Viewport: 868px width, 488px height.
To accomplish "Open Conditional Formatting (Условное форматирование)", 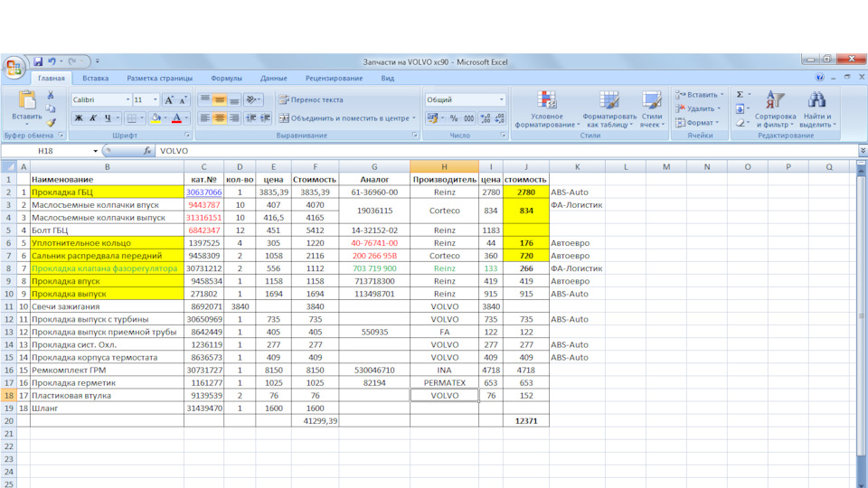I will tap(546, 108).
